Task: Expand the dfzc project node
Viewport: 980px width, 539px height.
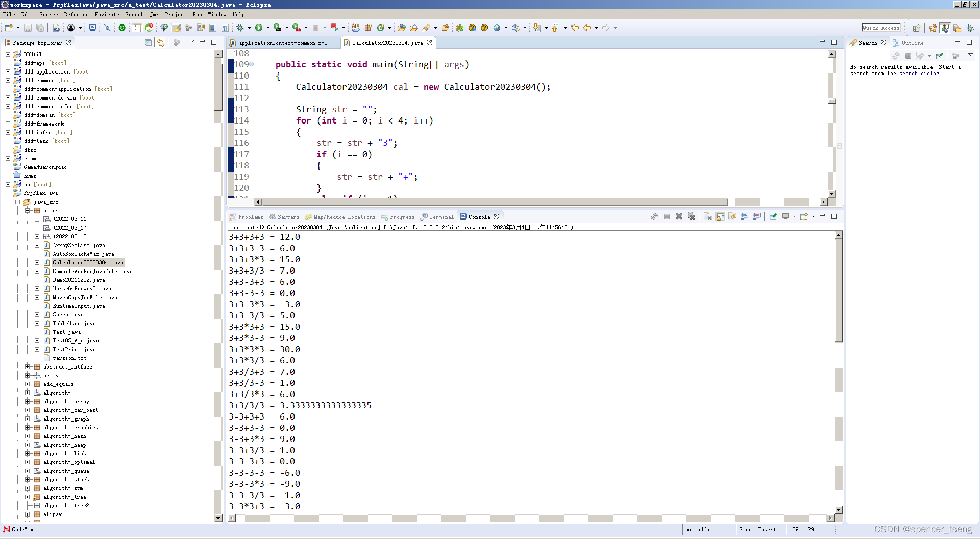Action: [x=8, y=150]
